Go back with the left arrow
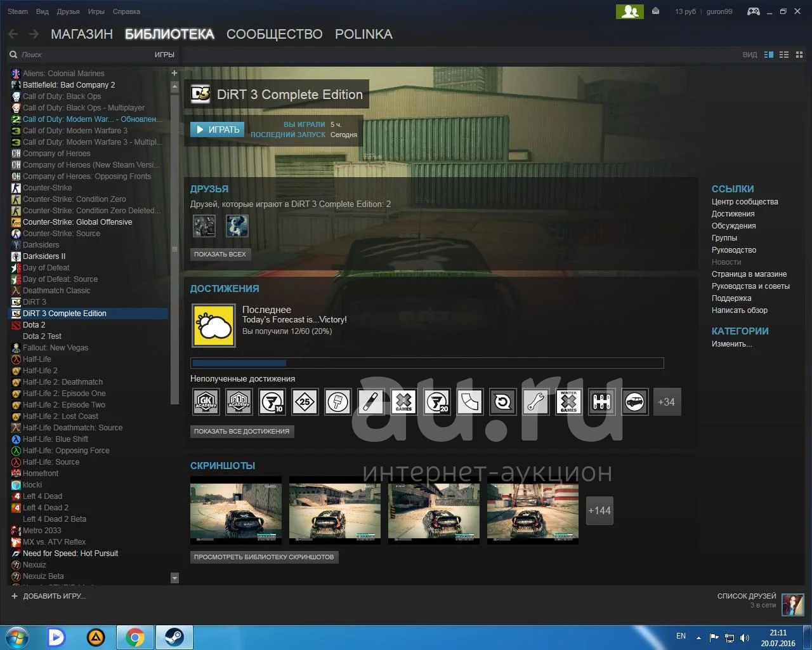 click(13, 34)
